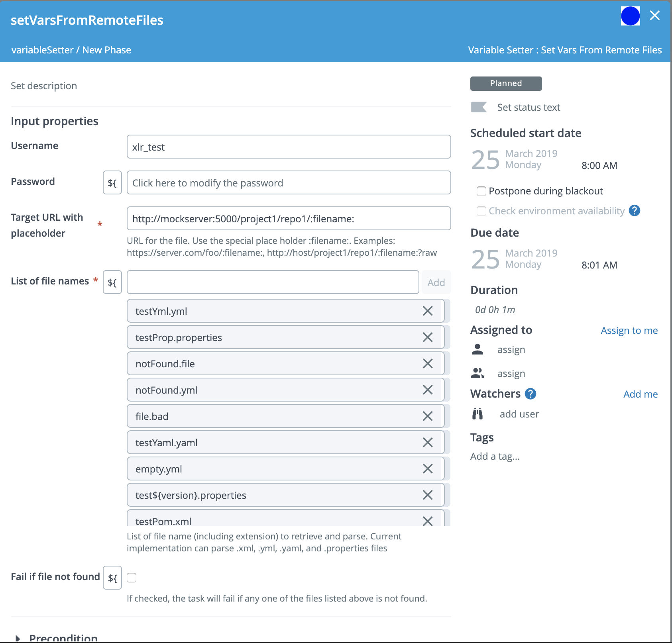Remove testProp.properties from the file list
672x643 pixels.
[428, 337]
